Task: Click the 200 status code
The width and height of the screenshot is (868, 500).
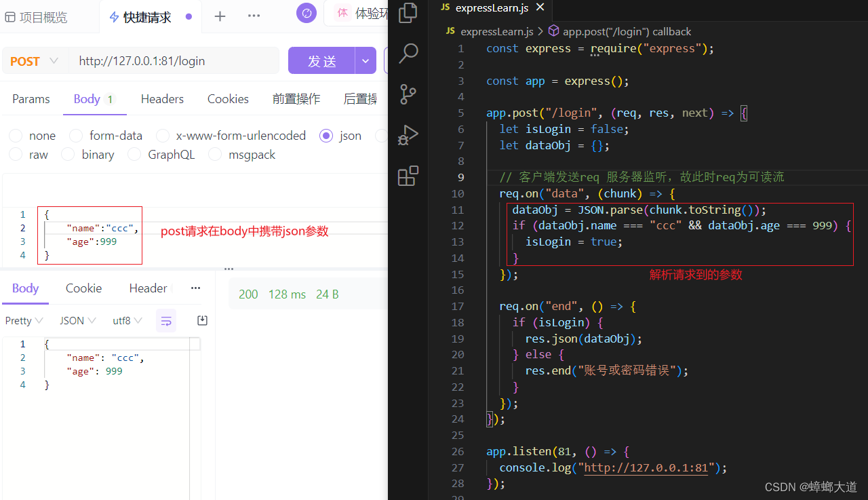Action: click(x=248, y=294)
